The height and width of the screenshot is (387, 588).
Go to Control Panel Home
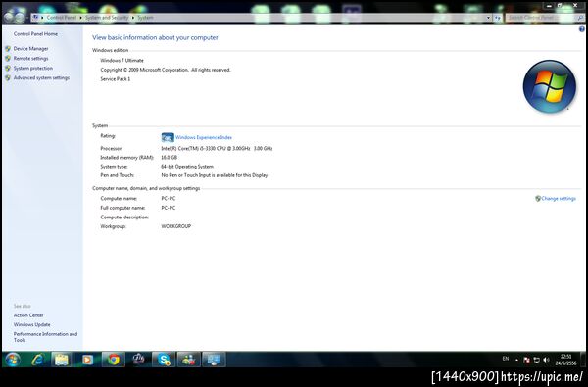(x=35, y=34)
